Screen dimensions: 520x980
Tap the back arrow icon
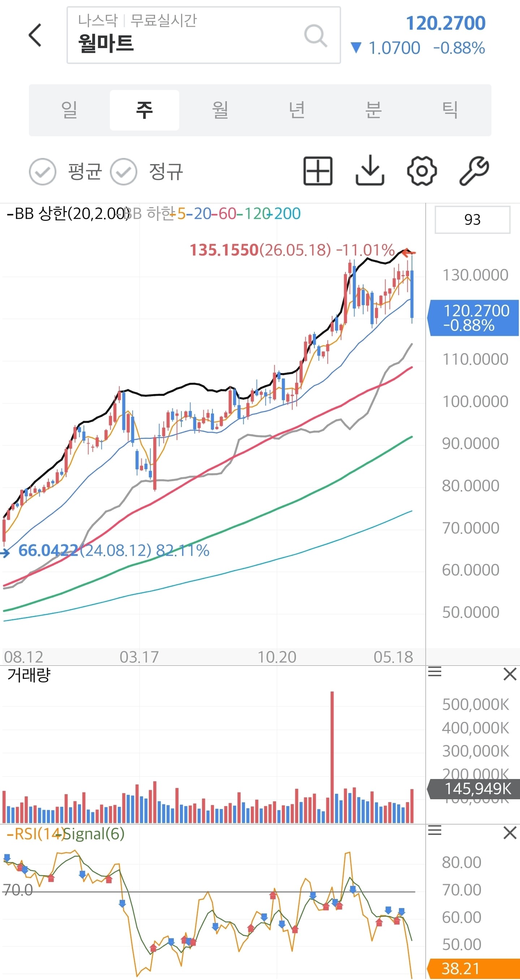(x=35, y=35)
